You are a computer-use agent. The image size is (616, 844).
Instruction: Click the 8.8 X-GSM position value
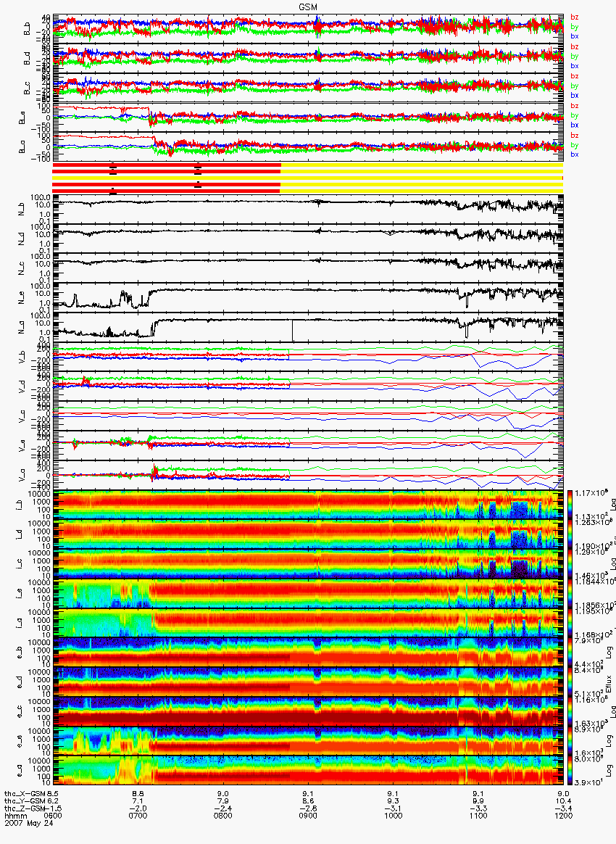(138, 794)
